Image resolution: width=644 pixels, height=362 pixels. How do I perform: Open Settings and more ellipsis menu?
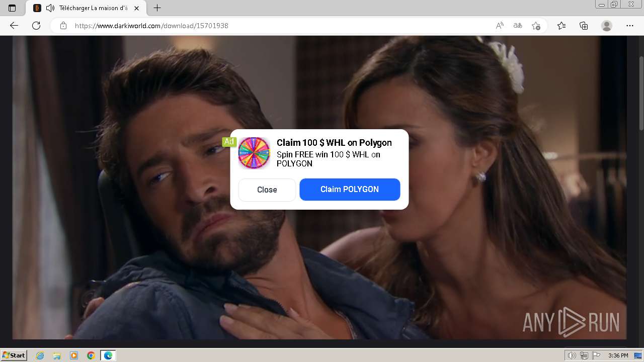[x=630, y=26]
